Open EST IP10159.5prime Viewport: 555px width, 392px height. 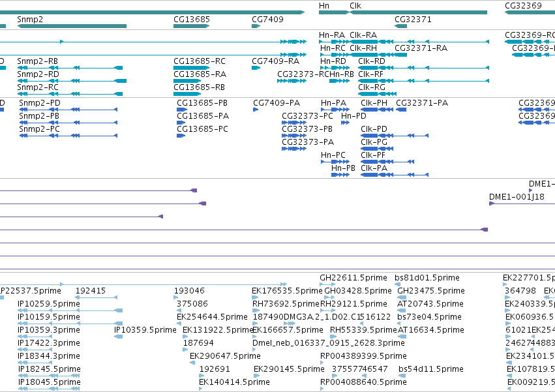(49, 317)
